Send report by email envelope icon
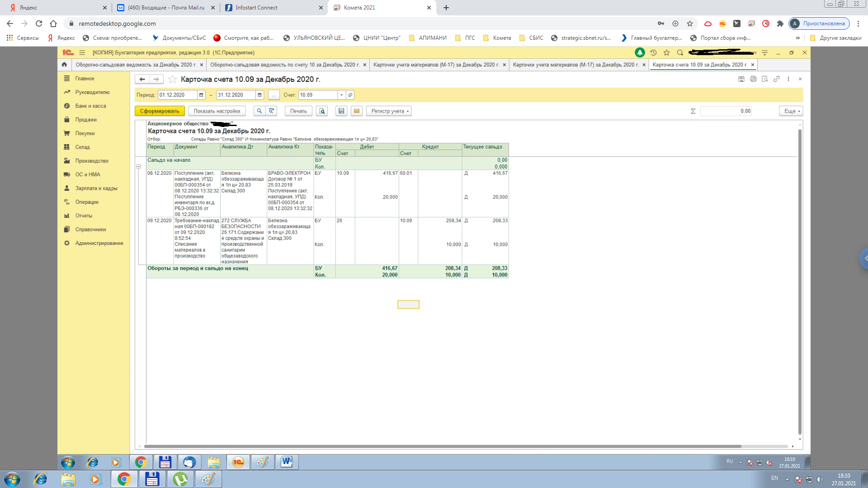This screenshot has height=488, width=868. 357,111
